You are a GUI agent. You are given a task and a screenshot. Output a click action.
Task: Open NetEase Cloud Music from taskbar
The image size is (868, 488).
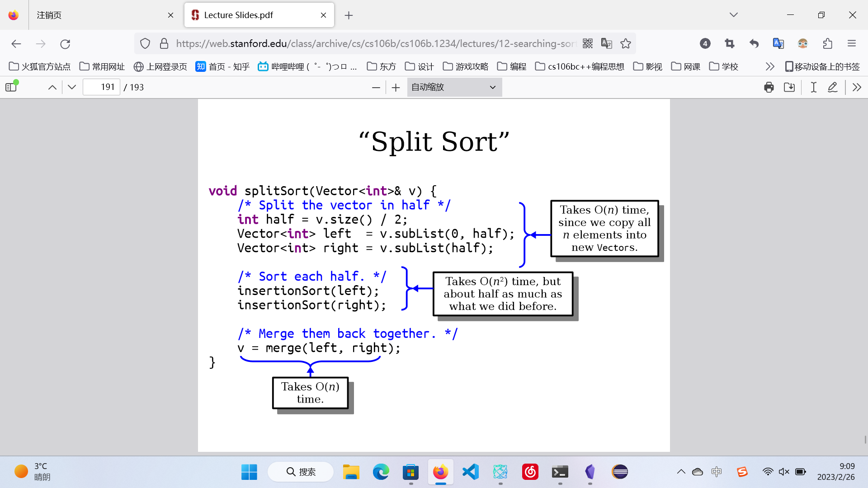click(x=530, y=472)
